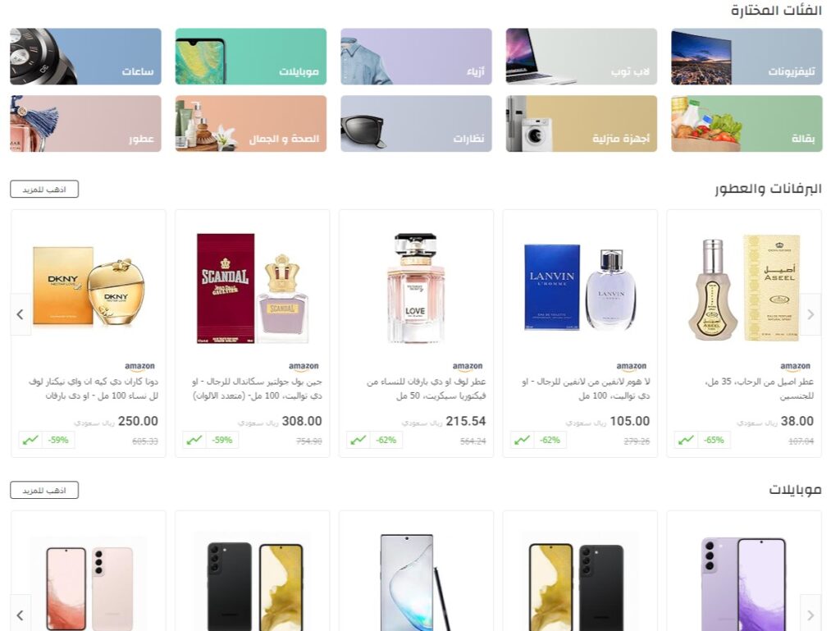Slide perfumes carousel with right arrow

811,314
